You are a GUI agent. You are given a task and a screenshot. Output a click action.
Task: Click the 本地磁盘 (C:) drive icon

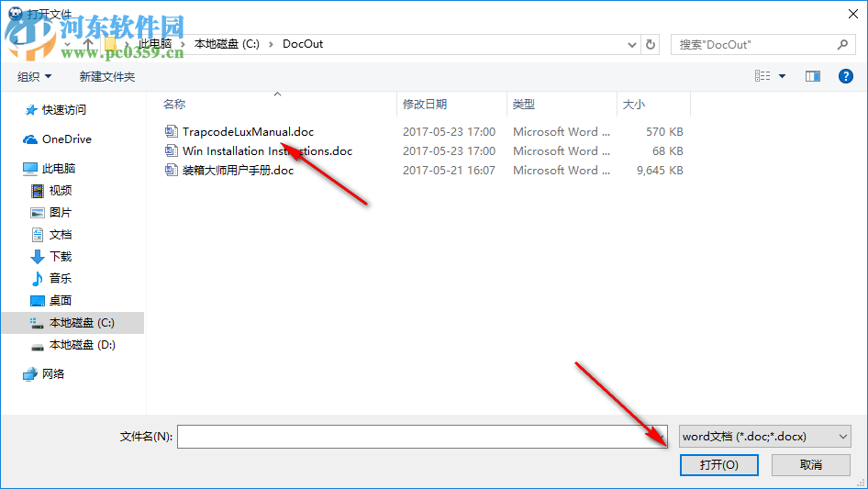click(x=37, y=323)
